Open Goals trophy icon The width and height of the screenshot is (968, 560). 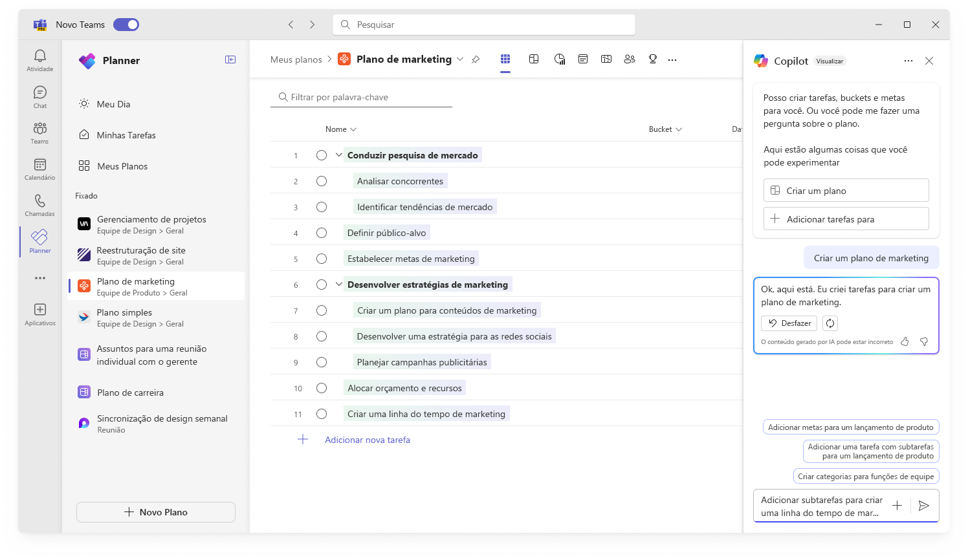click(653, 59)
